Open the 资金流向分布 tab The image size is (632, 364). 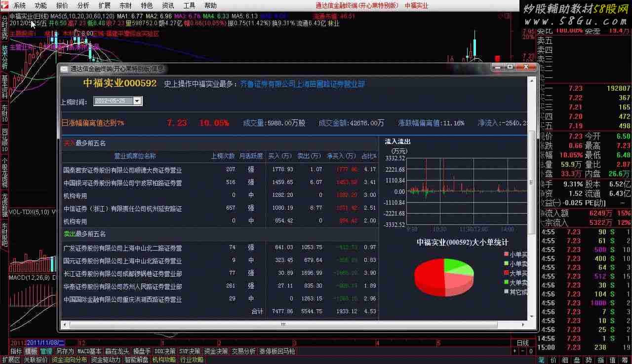(69, 360)
